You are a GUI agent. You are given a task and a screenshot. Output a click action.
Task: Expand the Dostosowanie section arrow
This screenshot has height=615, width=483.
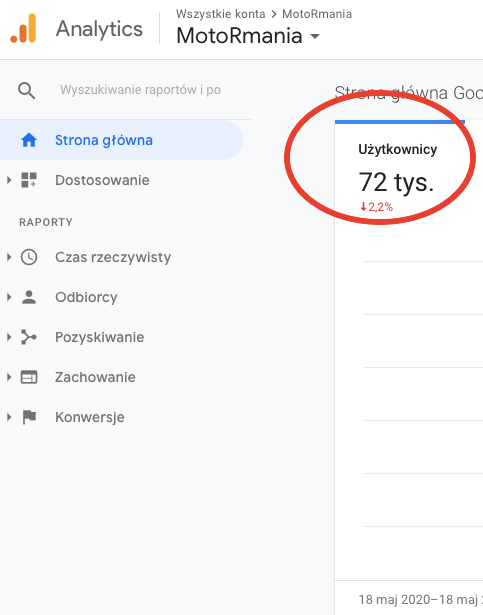9,180
